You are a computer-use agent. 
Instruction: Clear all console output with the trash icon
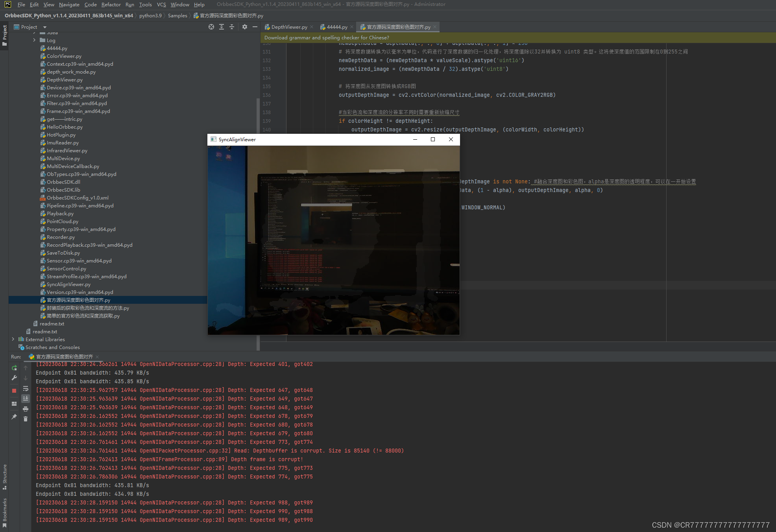point(26,419)
